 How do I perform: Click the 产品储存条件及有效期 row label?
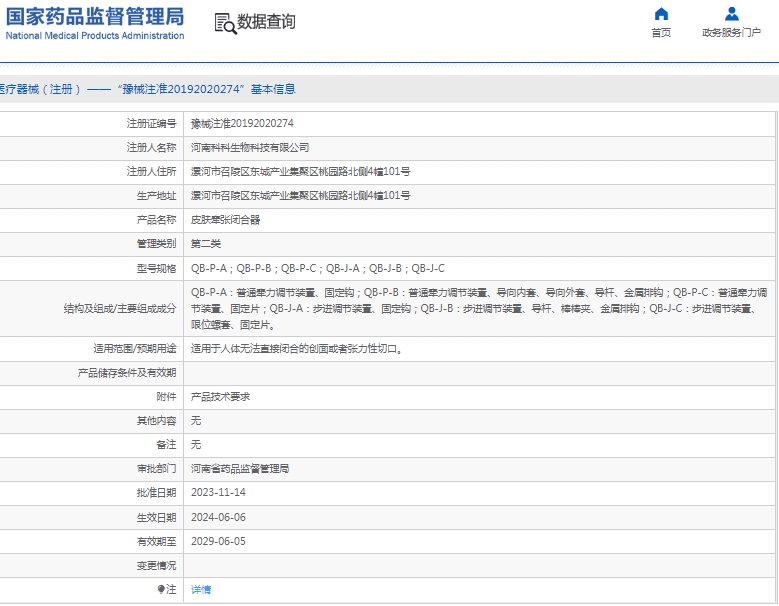pyautogui.click(x=127, y=373)
